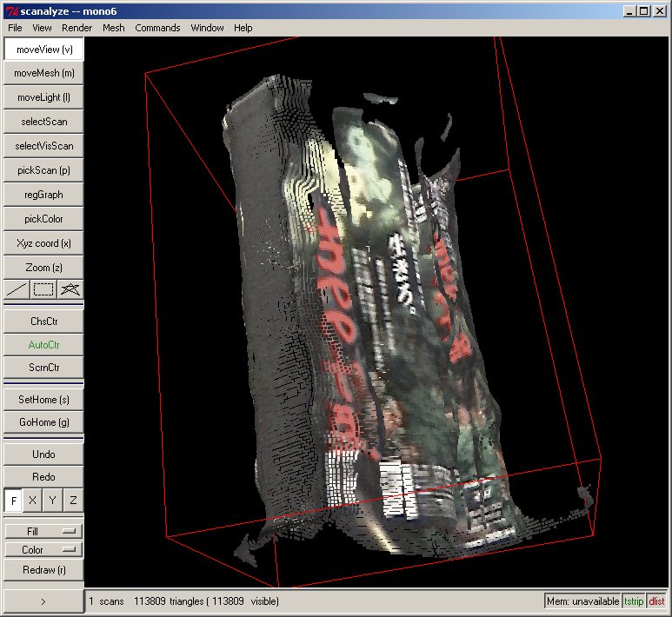The height and width of the screenshot is (617, 672).
Task: Enable the AutoCtr centering mode
Action: tap(43, 344)
